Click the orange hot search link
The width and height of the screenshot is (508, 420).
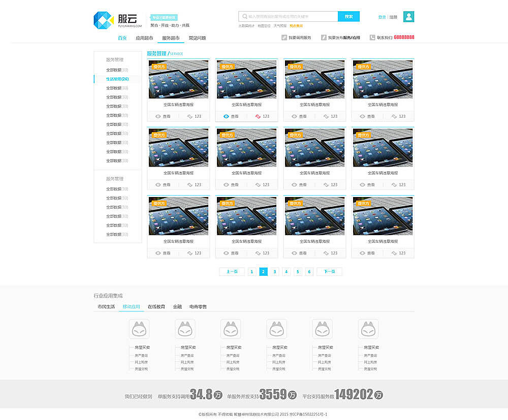pyautogui.click(x=296, y=26)
